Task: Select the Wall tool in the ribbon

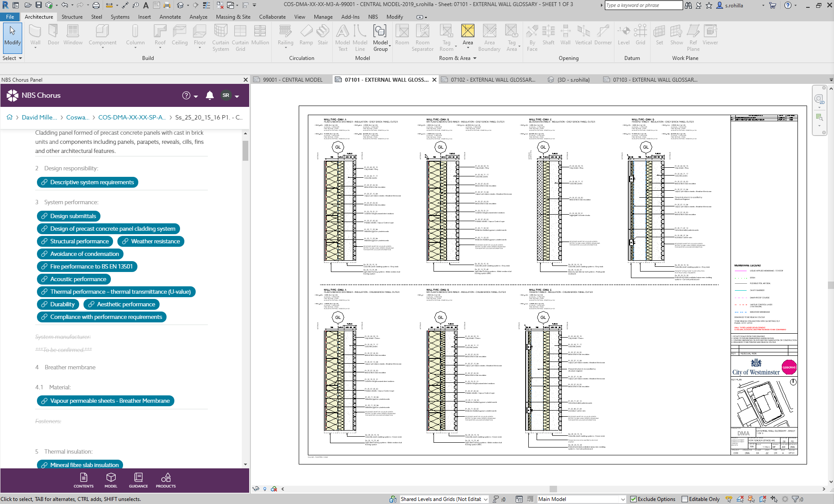Action: (35, 36)
